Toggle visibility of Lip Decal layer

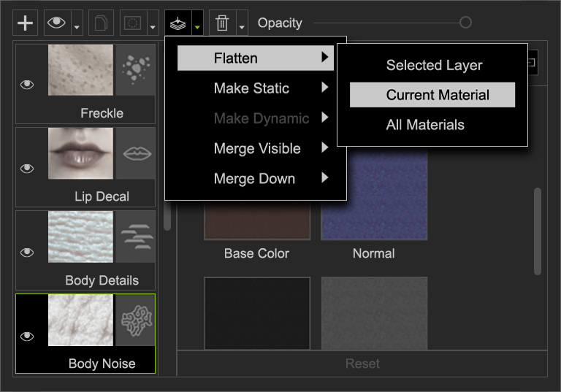coord(27,169)
